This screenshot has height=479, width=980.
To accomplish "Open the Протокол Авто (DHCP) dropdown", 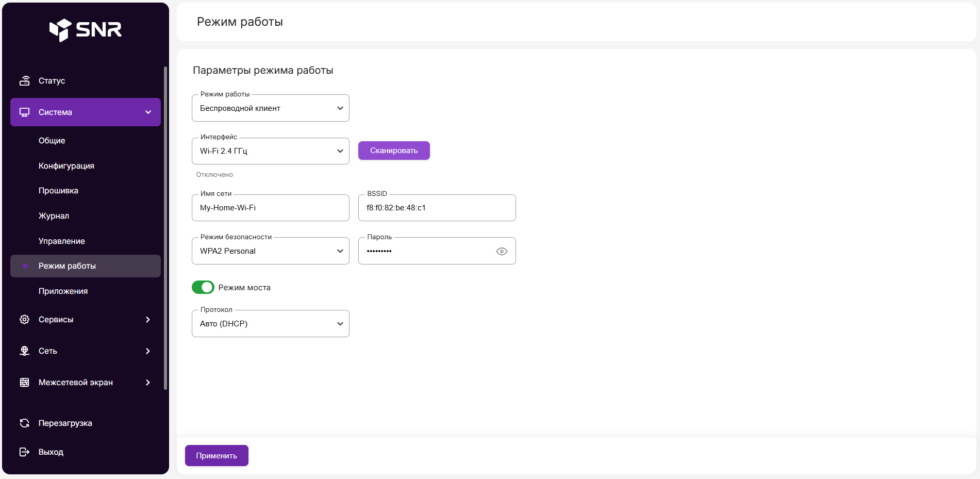I will click(x=270, y=324).
